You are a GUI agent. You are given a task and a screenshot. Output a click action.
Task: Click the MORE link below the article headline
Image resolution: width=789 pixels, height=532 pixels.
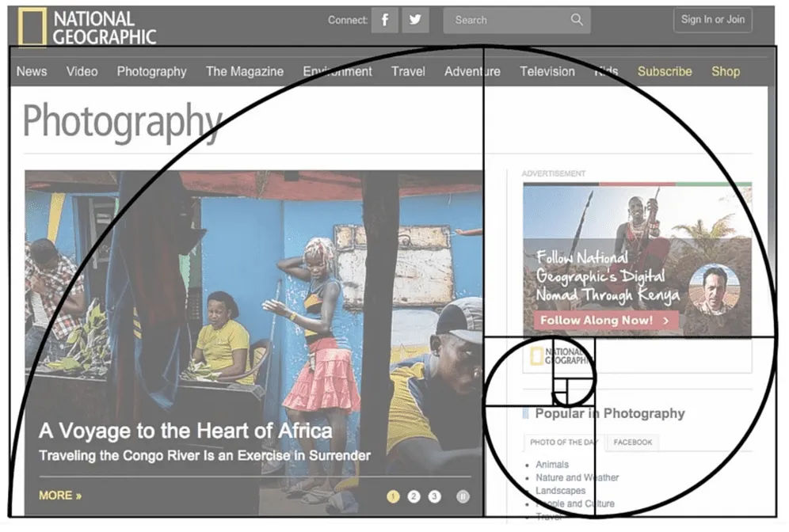[x=55, y=496]
